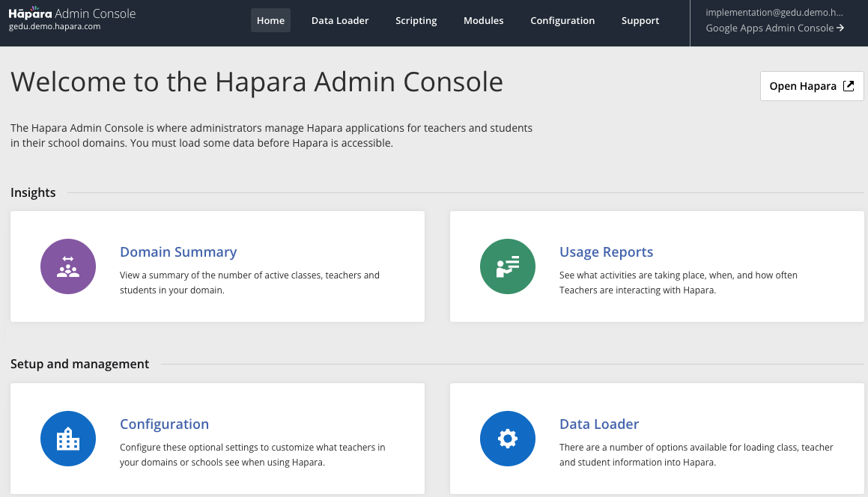Screen dimensions: 868x497
Task: Open the Support menu item
Action: tap(640, 20)
